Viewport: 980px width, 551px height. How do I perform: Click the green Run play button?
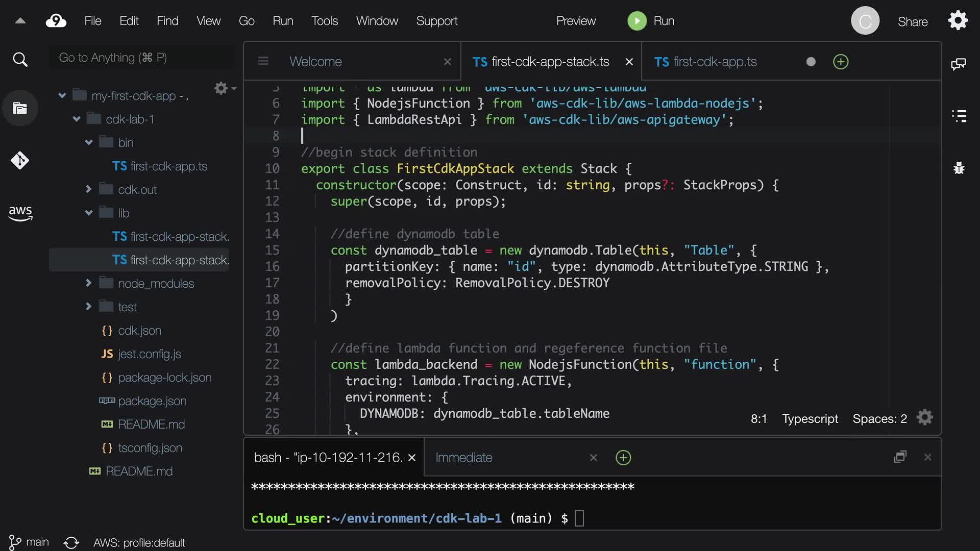(636, 21)
